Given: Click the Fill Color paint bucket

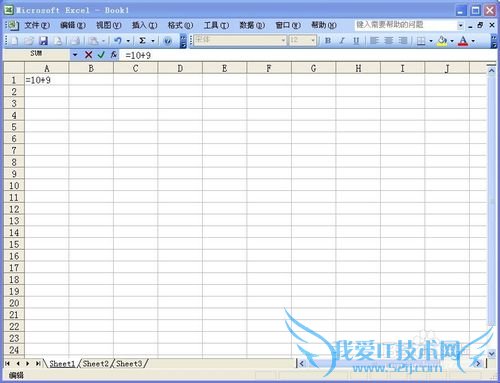Looking at the screenshot, I should [x=442, y=41].
